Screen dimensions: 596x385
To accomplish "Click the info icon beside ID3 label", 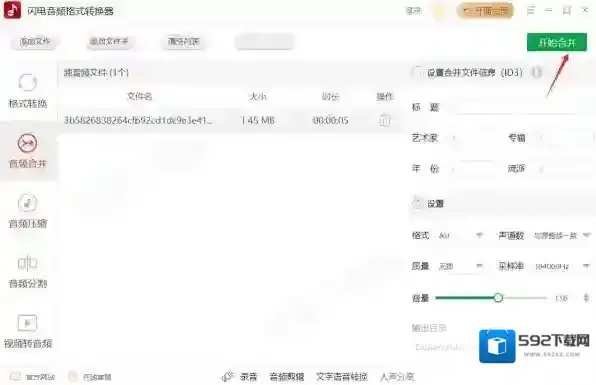I will (x=536, y=72).
